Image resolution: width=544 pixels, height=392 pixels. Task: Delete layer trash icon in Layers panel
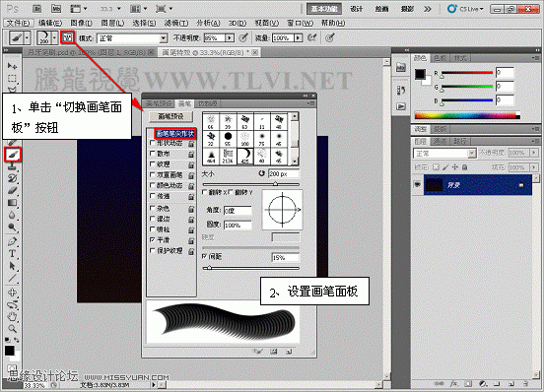(526, 384)
